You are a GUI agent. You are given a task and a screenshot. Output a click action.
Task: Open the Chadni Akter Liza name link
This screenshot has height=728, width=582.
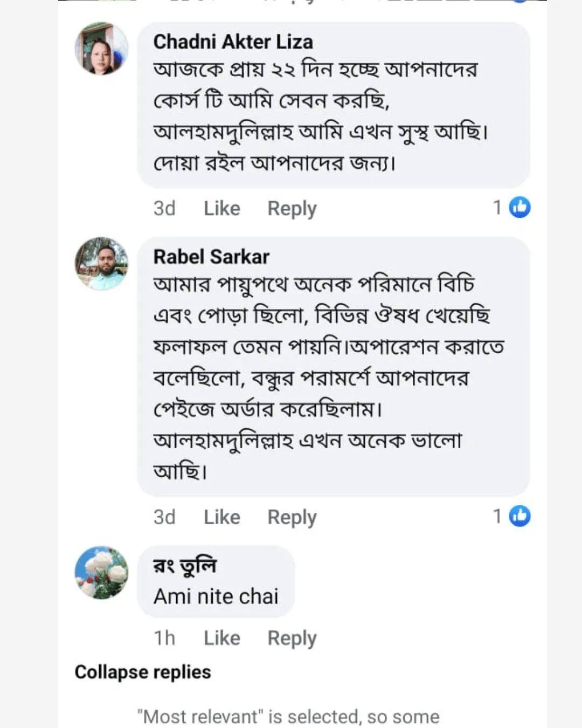pyautogui.click(x=233, y=42)
